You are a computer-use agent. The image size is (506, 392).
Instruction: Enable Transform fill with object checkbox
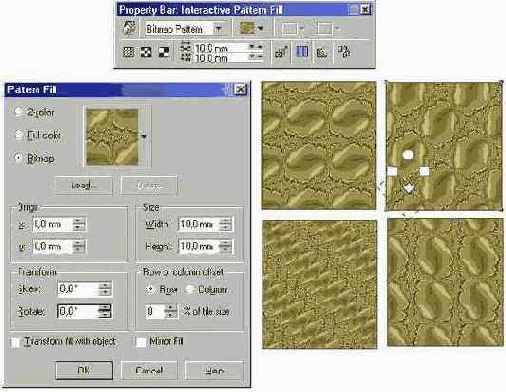click(x=16, y=342)
